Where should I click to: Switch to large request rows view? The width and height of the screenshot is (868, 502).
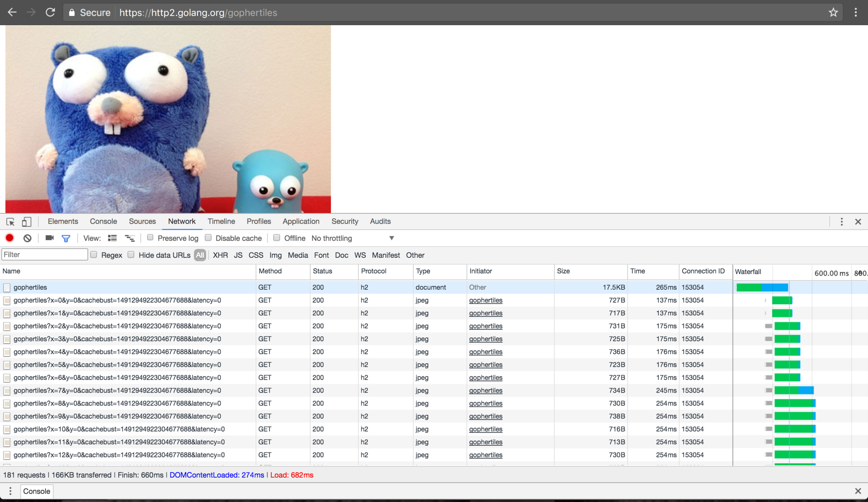click(112, 238)
